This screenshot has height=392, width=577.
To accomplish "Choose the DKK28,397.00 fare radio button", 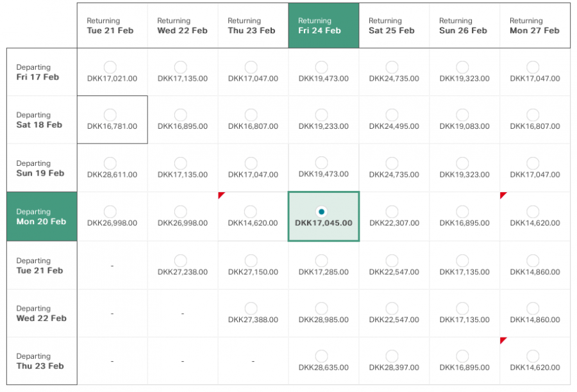I will pyautogui.click(x=392, y=356).
